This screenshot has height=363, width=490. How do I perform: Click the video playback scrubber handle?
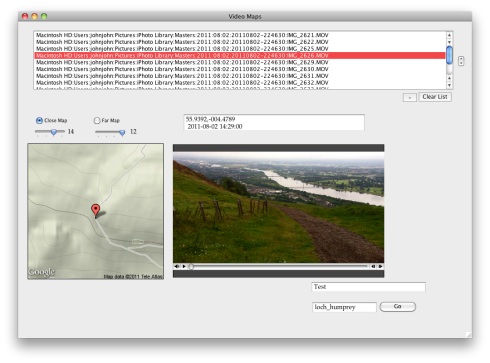coord(191,266)
